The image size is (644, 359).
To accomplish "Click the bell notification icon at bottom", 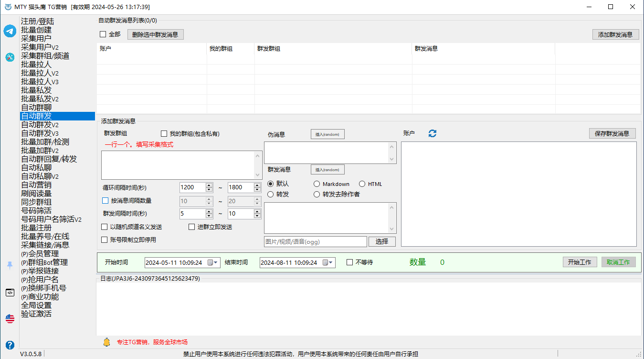I will pos(106,342).
